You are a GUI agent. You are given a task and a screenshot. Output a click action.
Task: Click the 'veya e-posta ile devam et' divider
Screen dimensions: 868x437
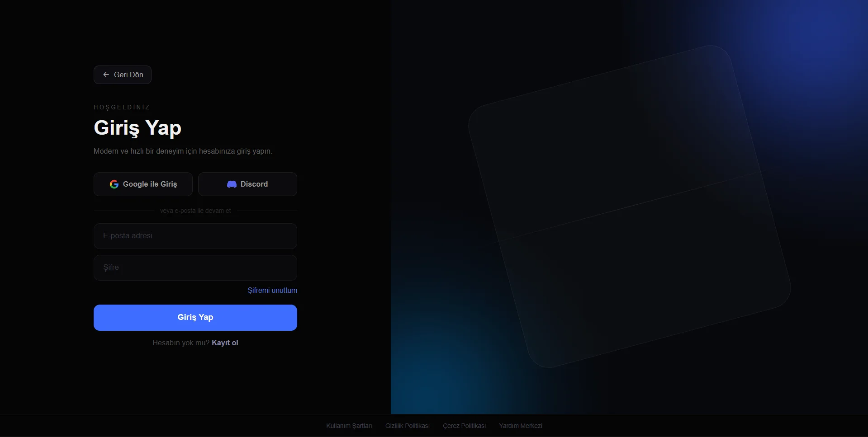[195, 211]
